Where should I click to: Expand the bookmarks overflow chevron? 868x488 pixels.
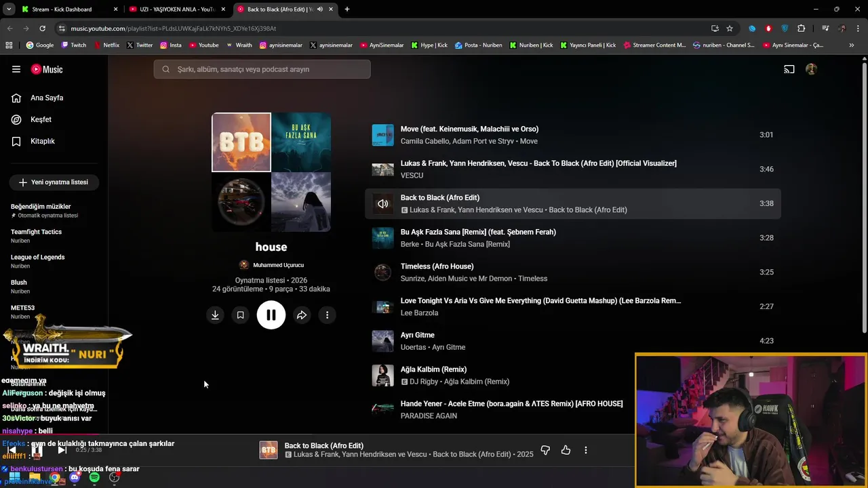coord(852,45)
